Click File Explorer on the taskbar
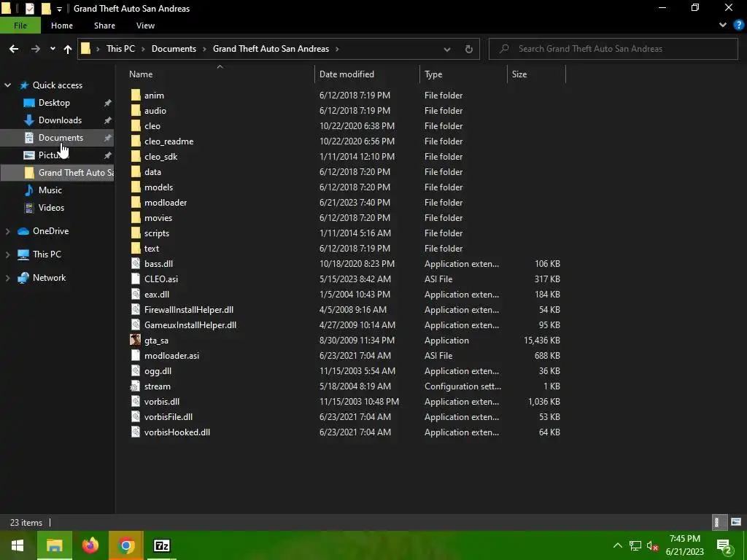This screenshot has height=560, width=747. coord(54,545)
